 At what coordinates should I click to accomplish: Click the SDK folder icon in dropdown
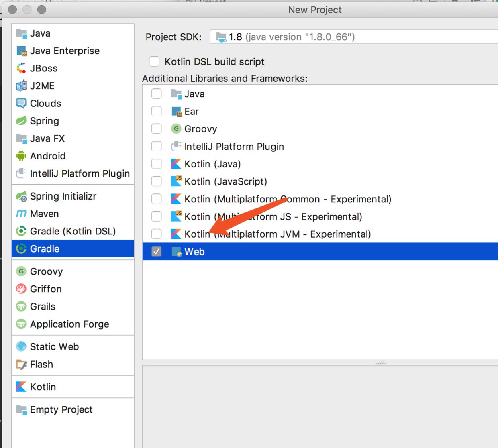click(221, 37)
